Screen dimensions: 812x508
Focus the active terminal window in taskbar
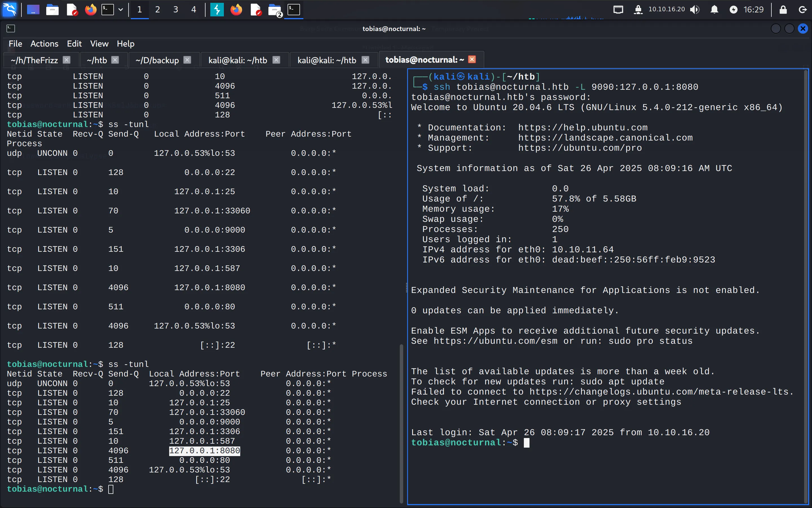294,9
